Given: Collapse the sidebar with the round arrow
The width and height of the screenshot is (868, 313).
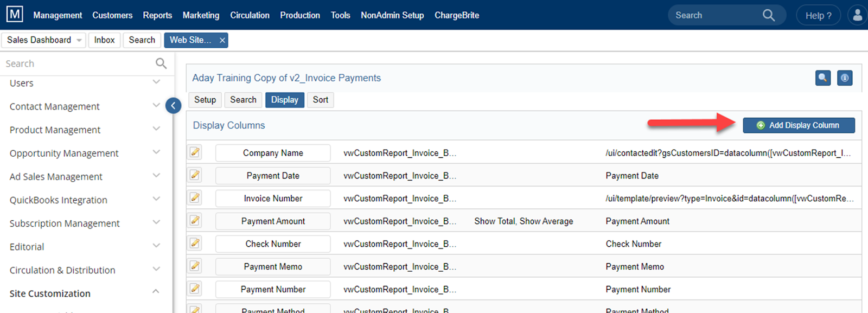Looking at the screenshot, I should 173,105.
